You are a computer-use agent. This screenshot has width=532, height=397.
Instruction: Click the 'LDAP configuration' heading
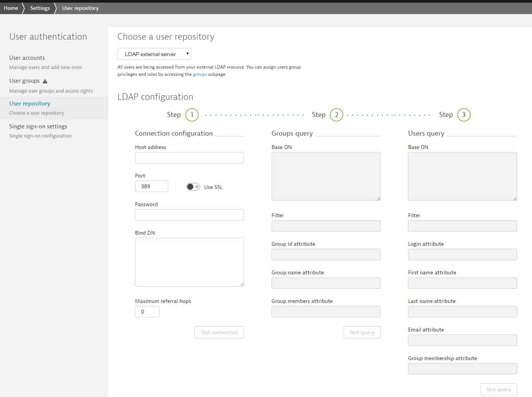click(155, 97)
